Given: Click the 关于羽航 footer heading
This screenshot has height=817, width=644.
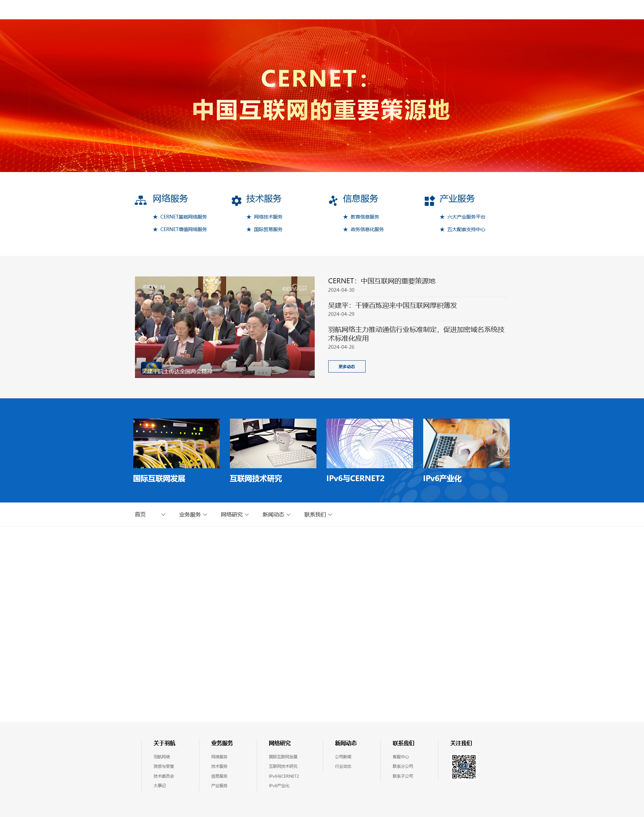Looking at the screenshot, I should pyautogui.click(x=164, y=743).
